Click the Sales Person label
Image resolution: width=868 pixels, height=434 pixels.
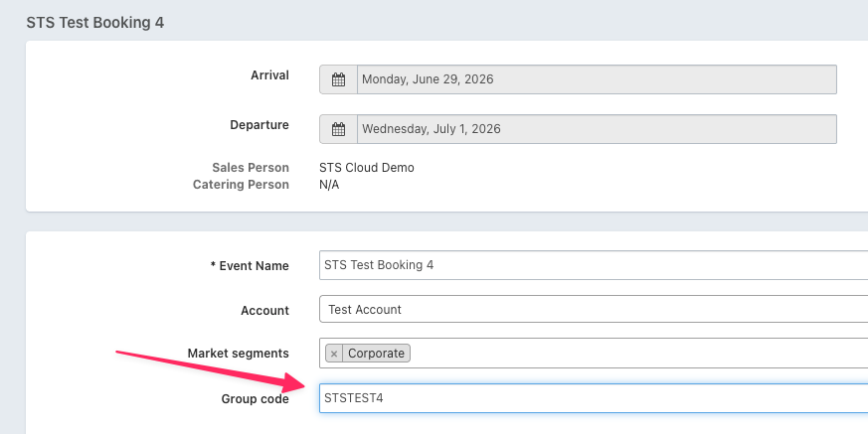click(251, 168)
